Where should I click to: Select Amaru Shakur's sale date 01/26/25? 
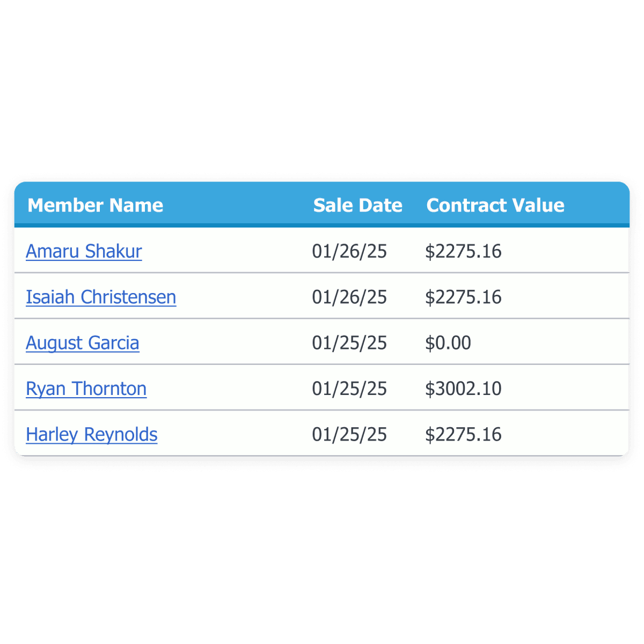(x=349, y=251)
